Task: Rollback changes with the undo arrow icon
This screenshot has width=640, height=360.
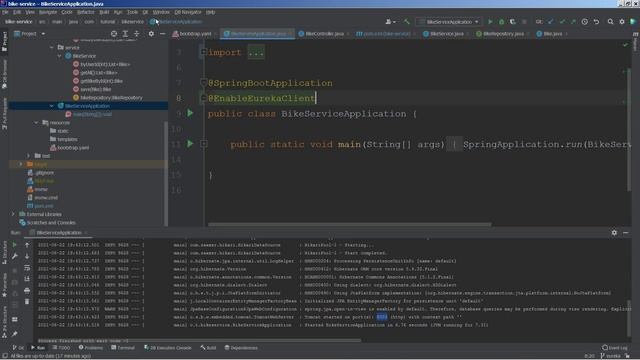Action: click(x=596, y=22)
